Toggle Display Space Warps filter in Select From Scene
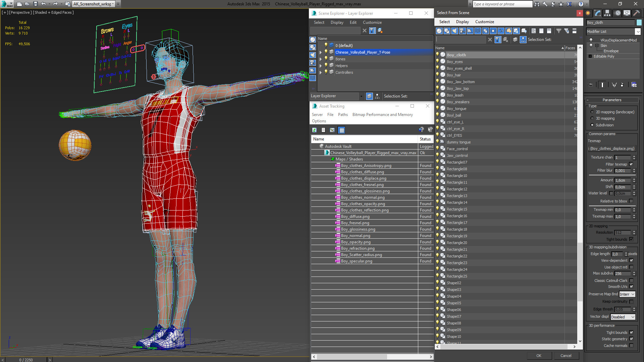 pyautogui.click(x=478, y=31)
